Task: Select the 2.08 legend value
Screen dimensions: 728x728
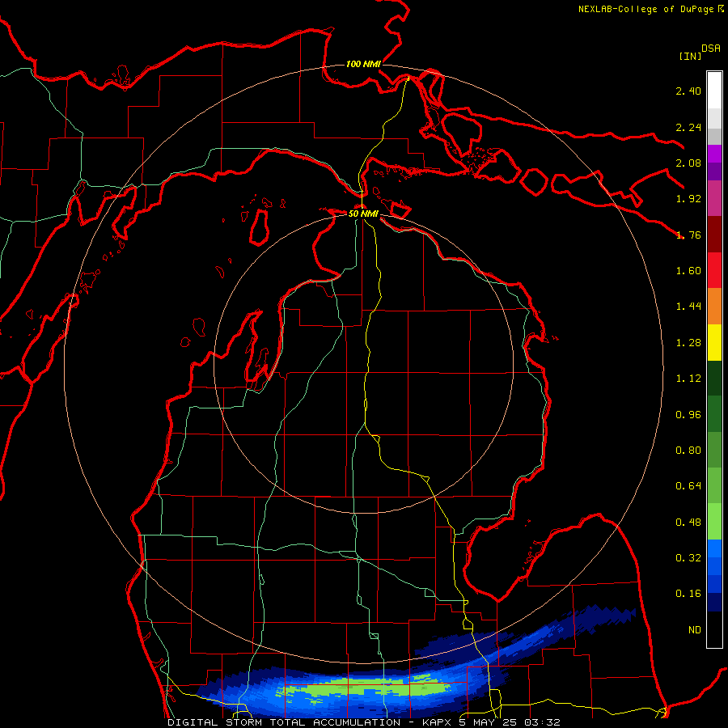Action: click(x=688, y=163)
